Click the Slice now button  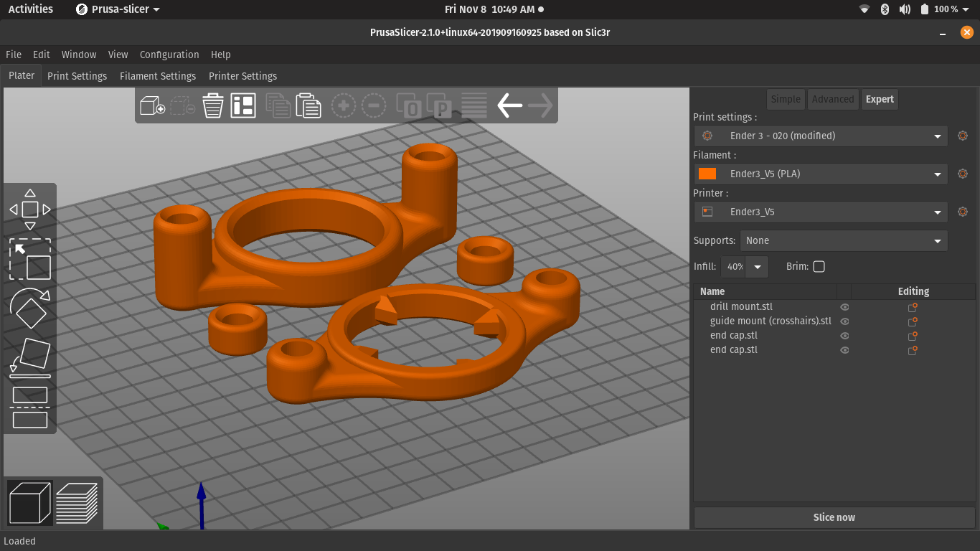click(x=834, y=517)
